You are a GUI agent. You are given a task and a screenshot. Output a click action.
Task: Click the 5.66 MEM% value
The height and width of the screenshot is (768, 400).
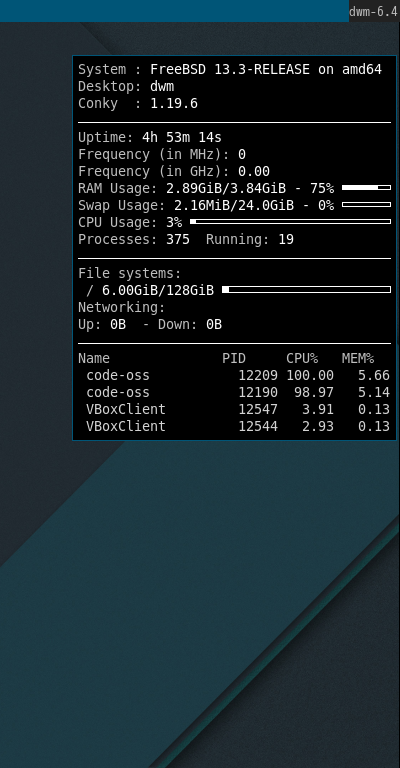click(374, 376)
